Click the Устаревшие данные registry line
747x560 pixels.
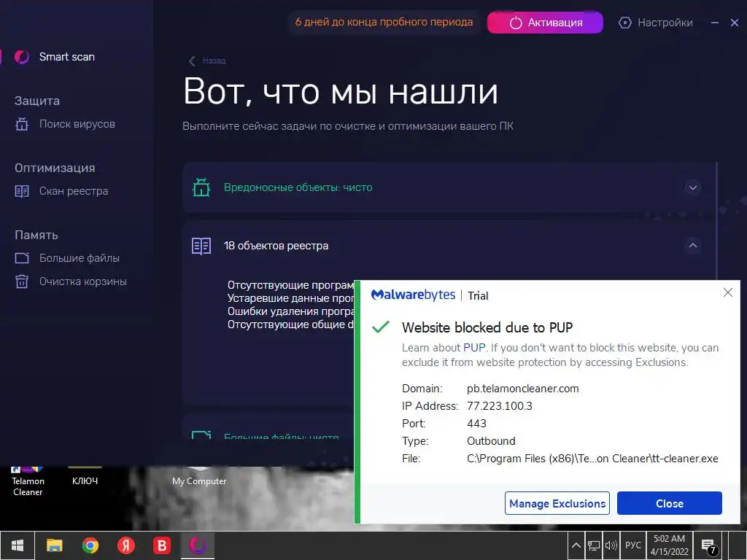[290, 298]
